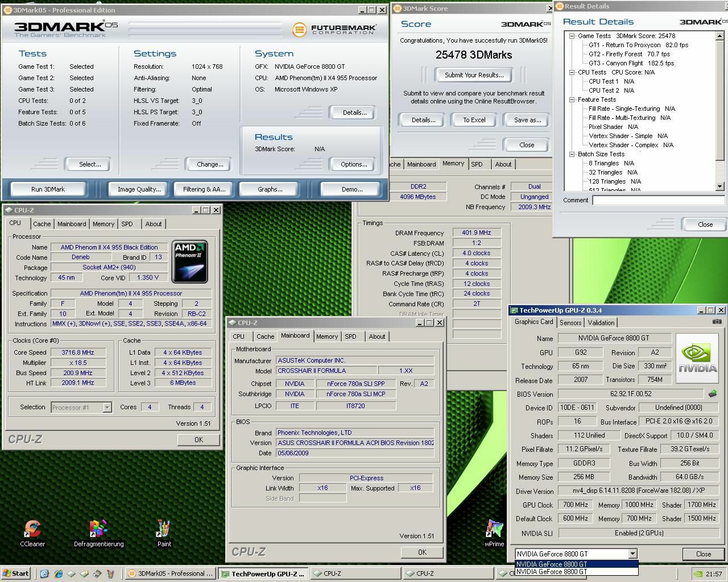Click the 25478 3DMarks score text
Viewport: 728px width, 582px height.
coord(474,55)
